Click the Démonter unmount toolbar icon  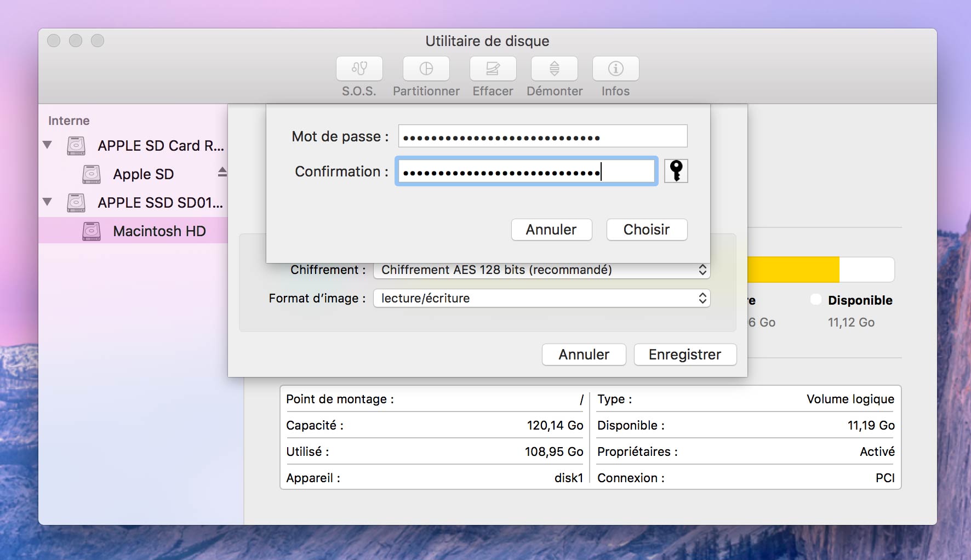pos(554,68)
